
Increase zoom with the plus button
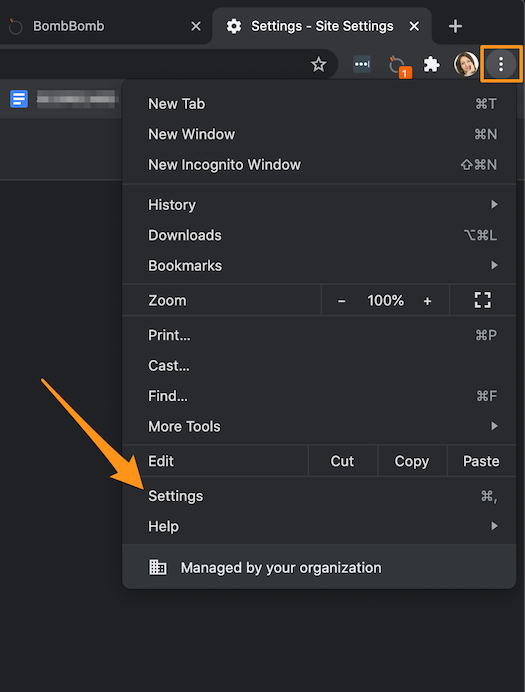(427, 301)
